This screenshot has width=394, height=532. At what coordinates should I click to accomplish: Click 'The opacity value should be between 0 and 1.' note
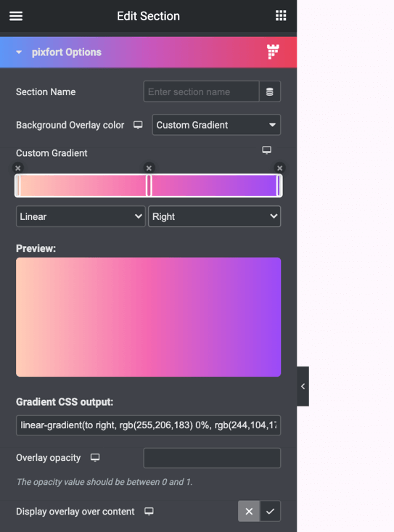click(104, 482)
